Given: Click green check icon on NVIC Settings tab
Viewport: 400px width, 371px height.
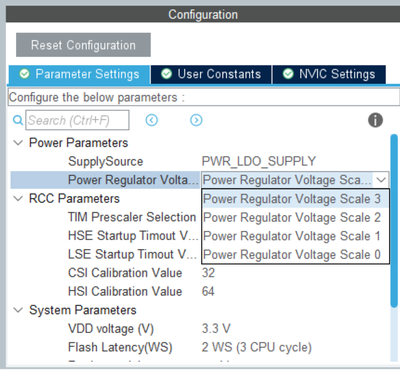Looking at the screenshot, I should click(288, 74).
